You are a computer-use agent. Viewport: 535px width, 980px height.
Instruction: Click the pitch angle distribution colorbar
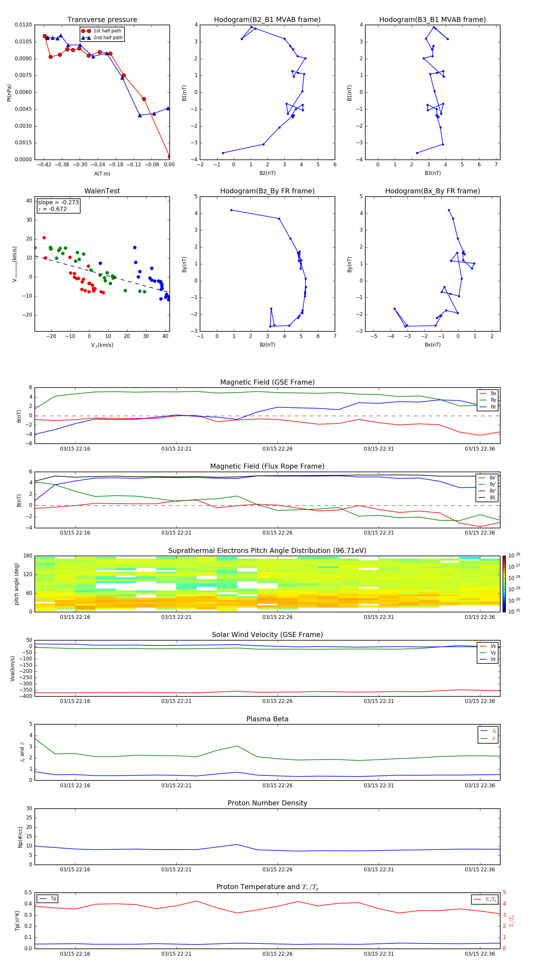tap(504, 584)
